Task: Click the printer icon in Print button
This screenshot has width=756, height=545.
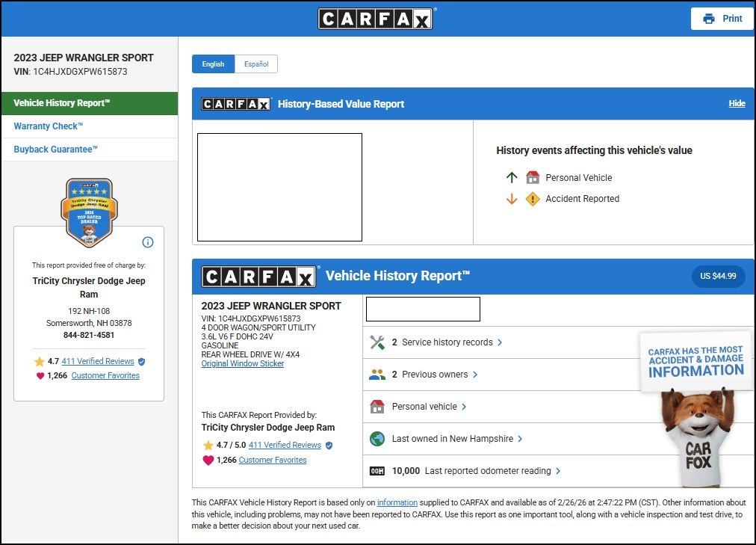Action: (708, 19)
